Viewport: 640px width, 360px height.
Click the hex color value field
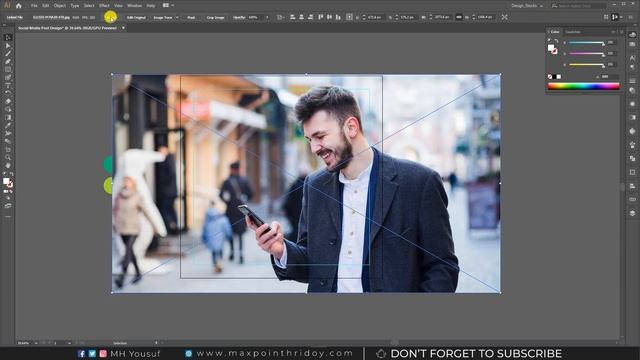(609, 77)
